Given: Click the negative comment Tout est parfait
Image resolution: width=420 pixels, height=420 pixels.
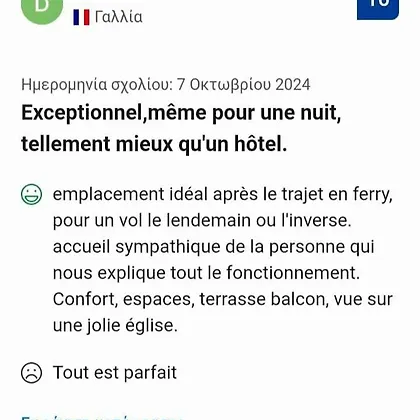Looking at the screenshot, I should pyautogui.click(x=115, y=372).
